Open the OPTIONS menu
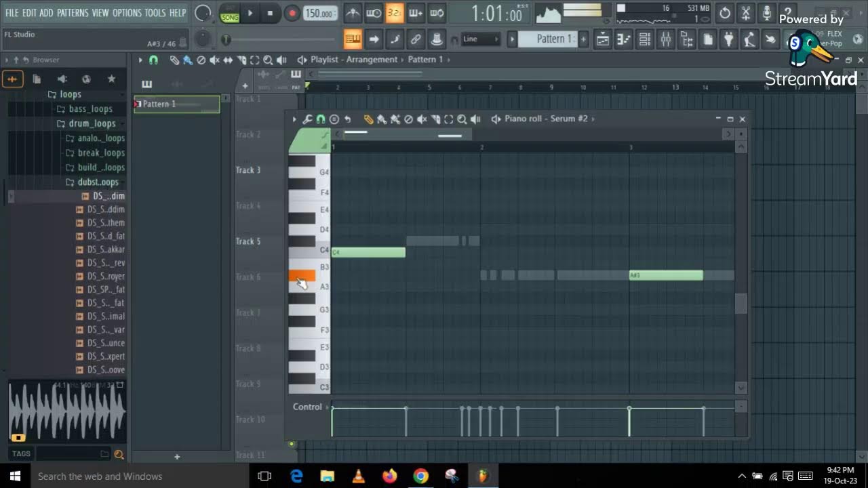This screenshot has height=488, width=868. click(x=127, y=13)
